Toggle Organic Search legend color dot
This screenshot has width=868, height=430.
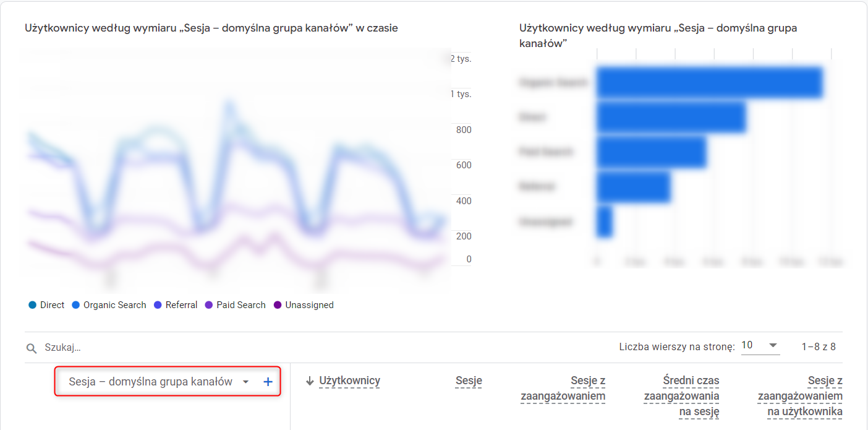[75, 305]
